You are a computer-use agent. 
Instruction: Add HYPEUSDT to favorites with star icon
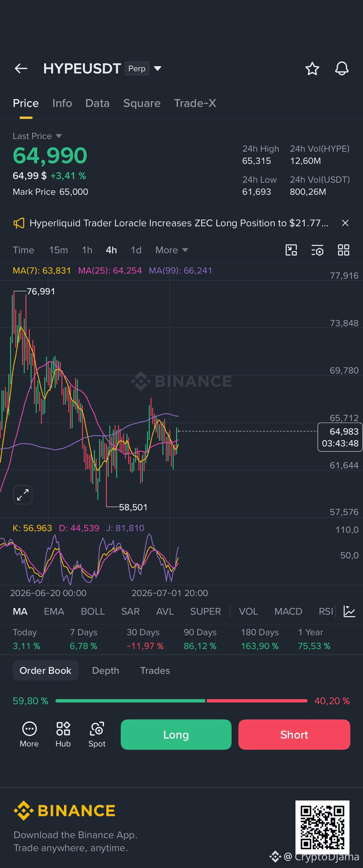(312, 68)
